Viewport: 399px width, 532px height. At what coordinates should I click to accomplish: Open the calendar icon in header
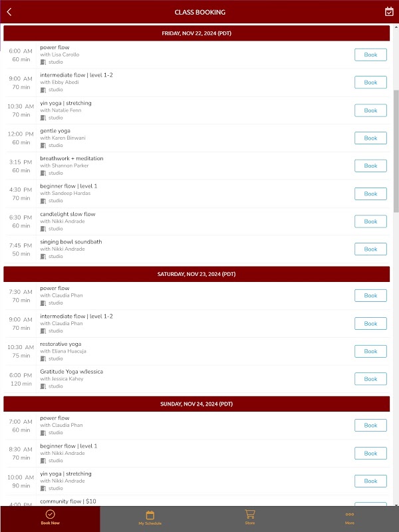pos(389,11)
